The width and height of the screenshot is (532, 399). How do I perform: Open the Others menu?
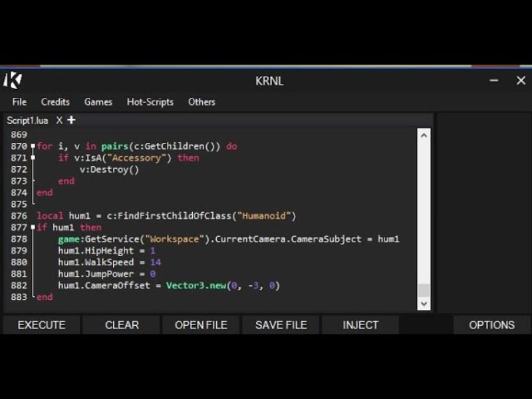pyautogui.click(x=201, y=102)
